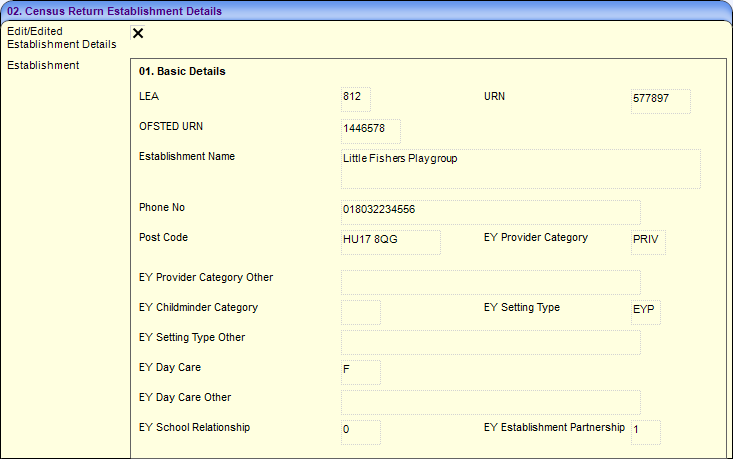This screenshot has width=733, height=459.
Task: Click the Establishment Name text box
Action: tap(520, 169)
